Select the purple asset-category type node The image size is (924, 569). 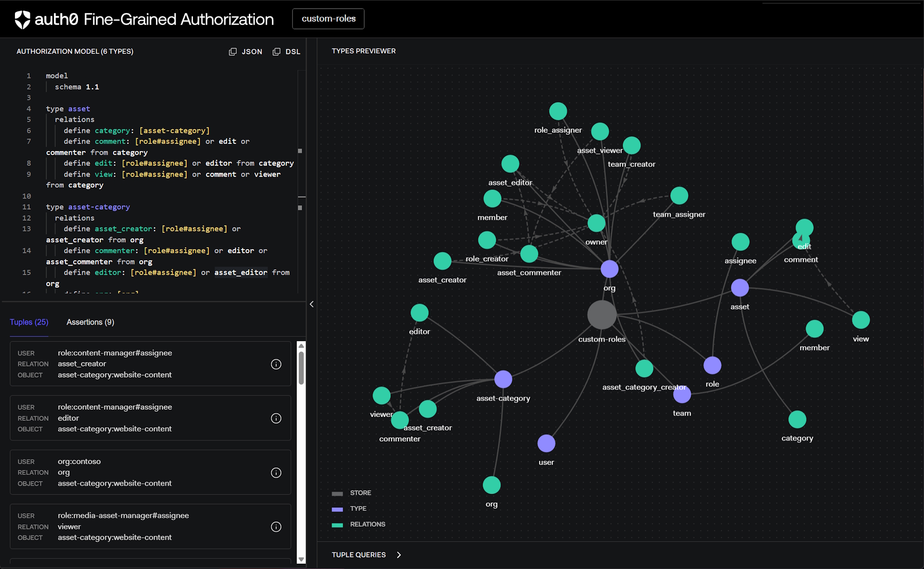503,379
